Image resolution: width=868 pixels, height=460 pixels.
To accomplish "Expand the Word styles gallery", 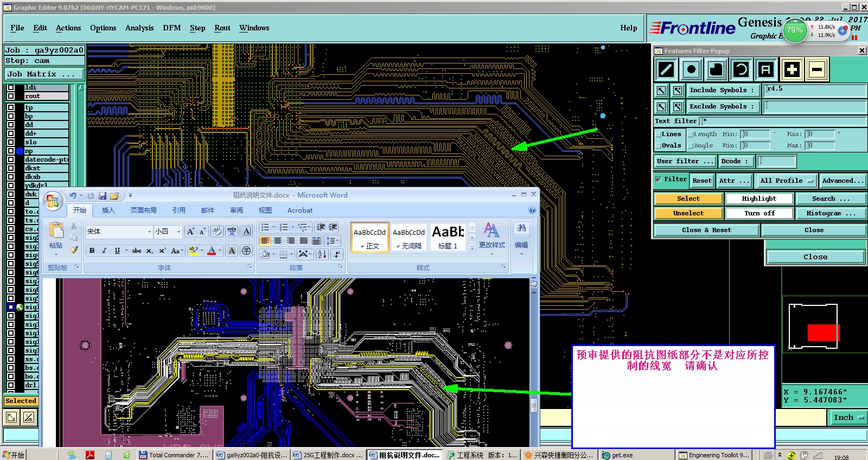I will [472, 247].
